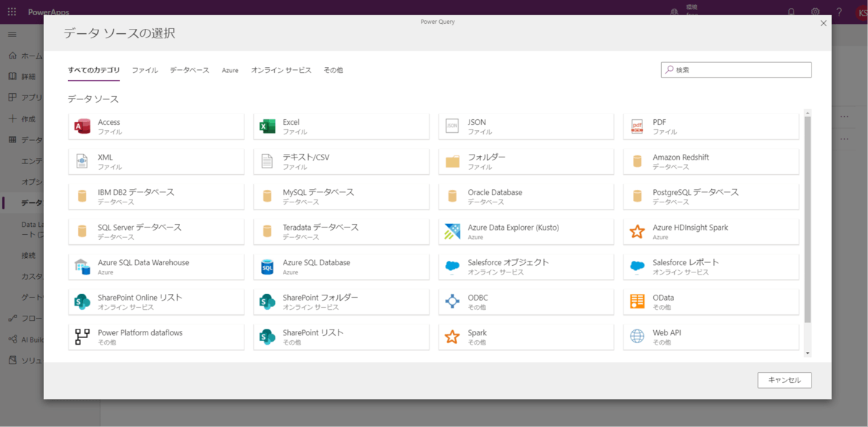Select the MySQL データベース icon
Screen dimensions: 868x427
[x=268, y=197]
